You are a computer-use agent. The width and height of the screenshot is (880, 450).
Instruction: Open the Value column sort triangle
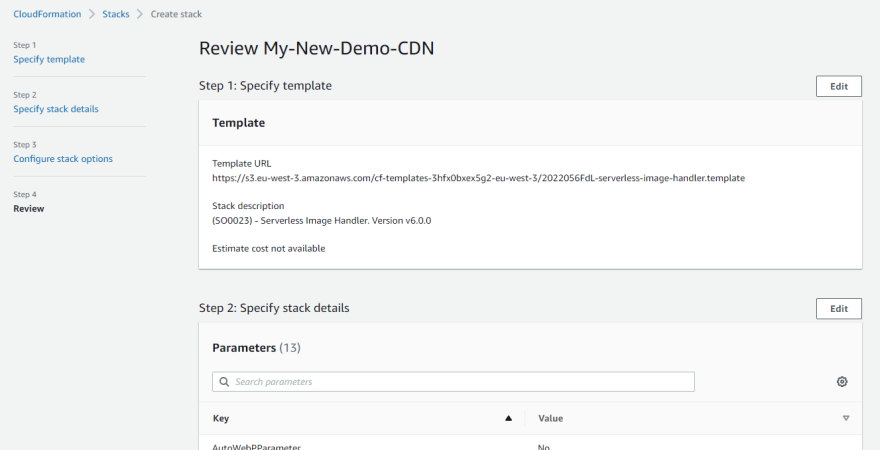coord(846,418)
